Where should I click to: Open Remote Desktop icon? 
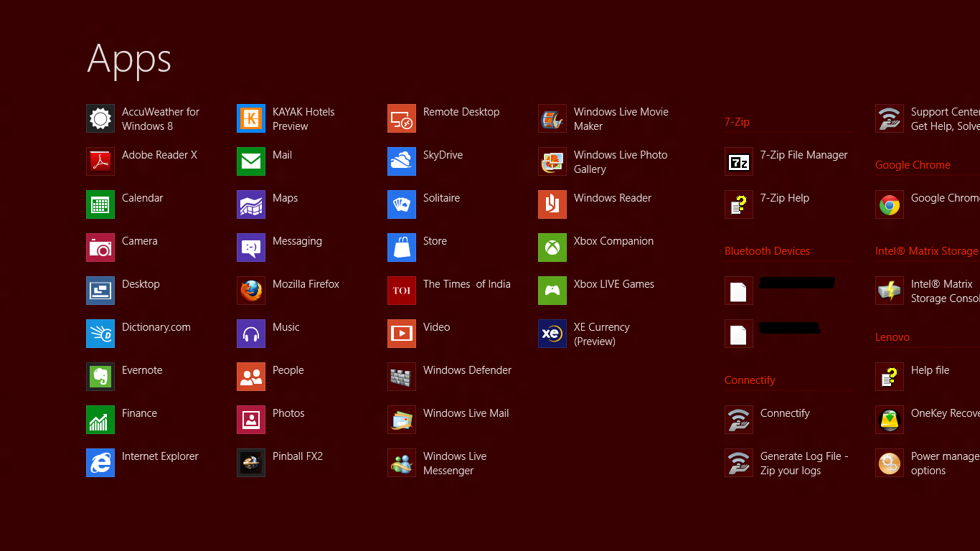tap(402, 118)
